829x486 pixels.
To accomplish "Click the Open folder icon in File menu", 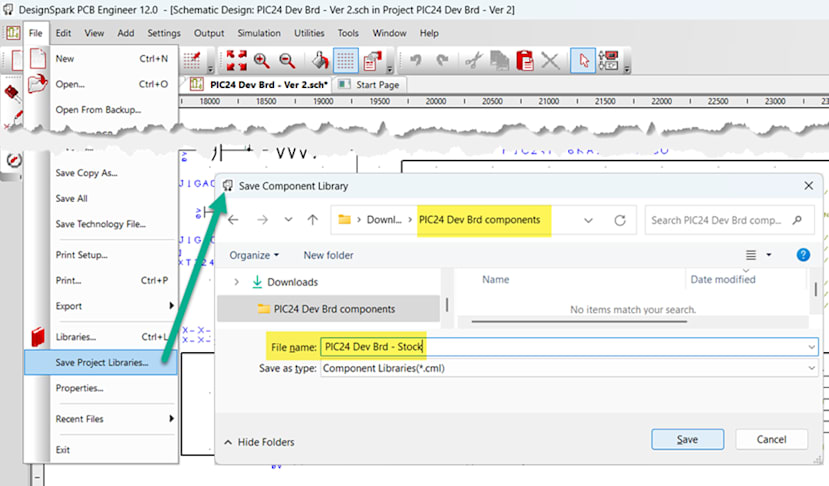I will pos(38,84).
